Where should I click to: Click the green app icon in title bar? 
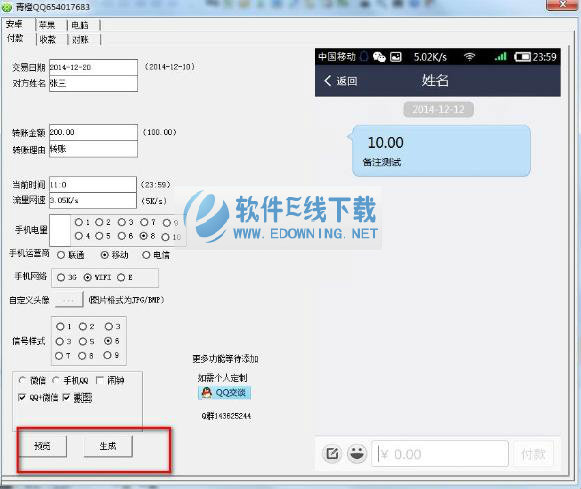coord(7,7)
